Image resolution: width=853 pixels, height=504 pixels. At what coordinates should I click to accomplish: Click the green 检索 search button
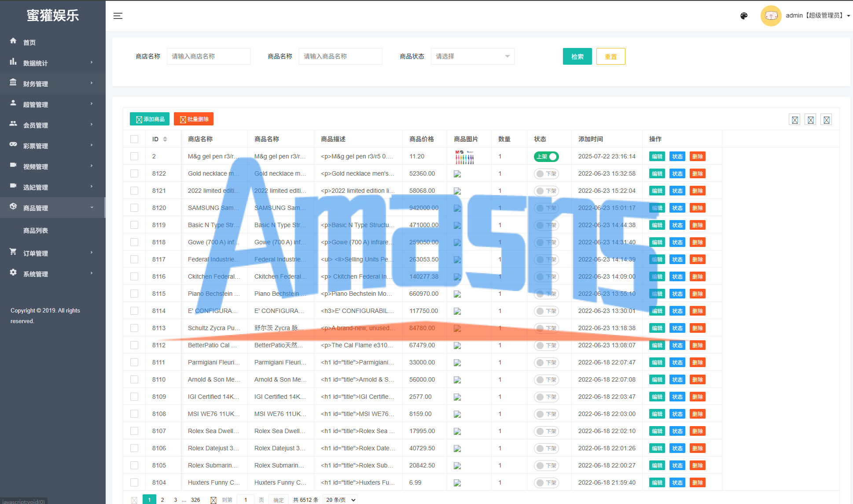click(577, 56)
